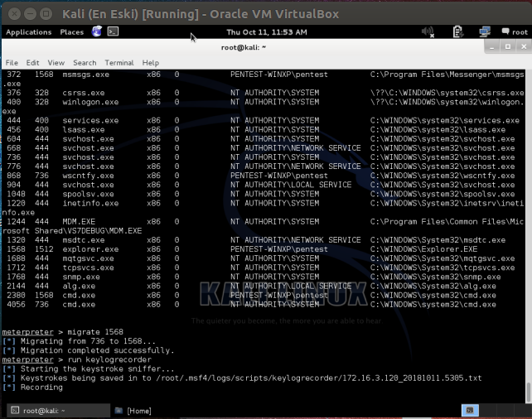Switch to root@kali taskbar entry
The image size is (532, 419).
[x=59, y=411]
